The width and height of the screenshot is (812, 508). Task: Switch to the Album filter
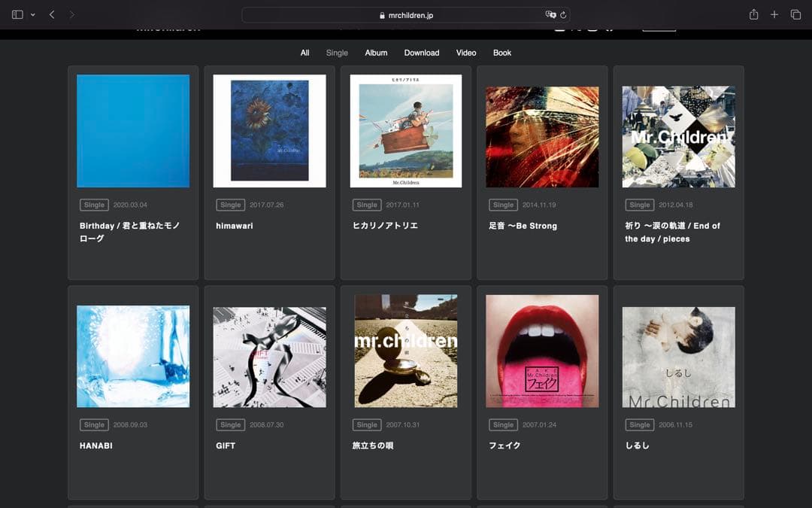[x=376, y=53]
